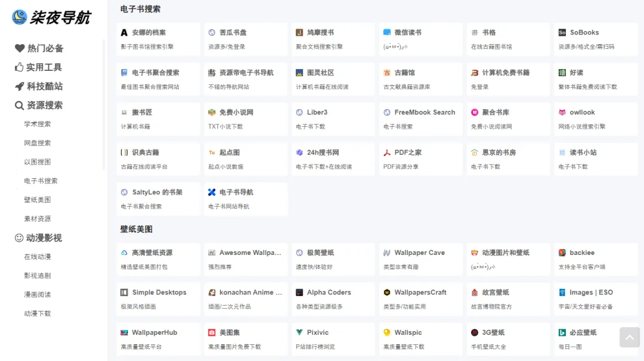The image size is (644, 361).
Task: Click the 计算机免费书籍 orange icon
Action: coord(475,73)
